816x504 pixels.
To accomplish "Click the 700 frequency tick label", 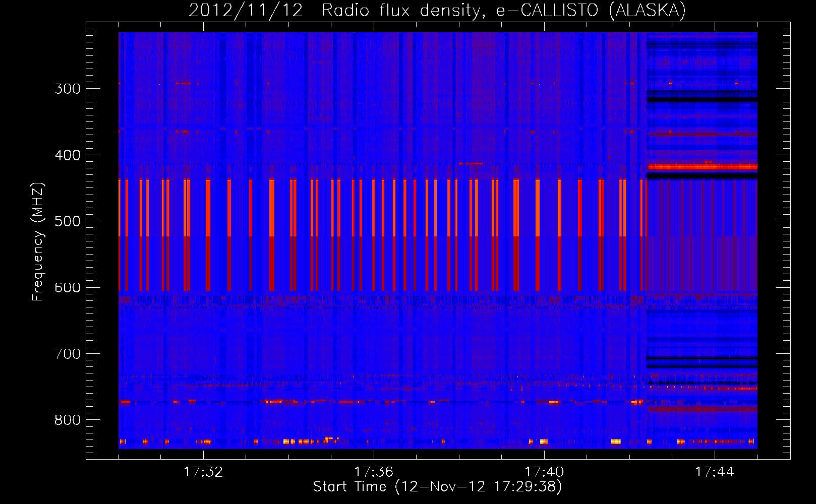I will point(68,354).
